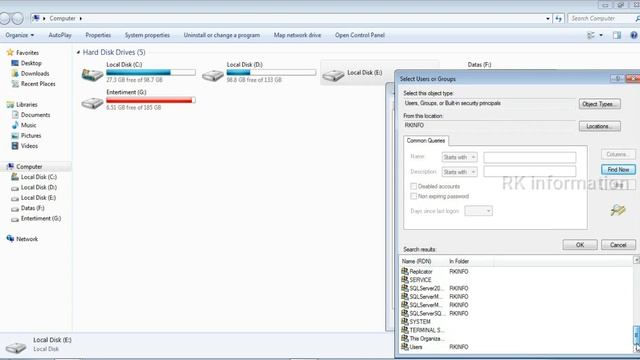This screenshot has height=360, width=640.
Task: Select the Common Queries tab
Action: click(426, 140)
